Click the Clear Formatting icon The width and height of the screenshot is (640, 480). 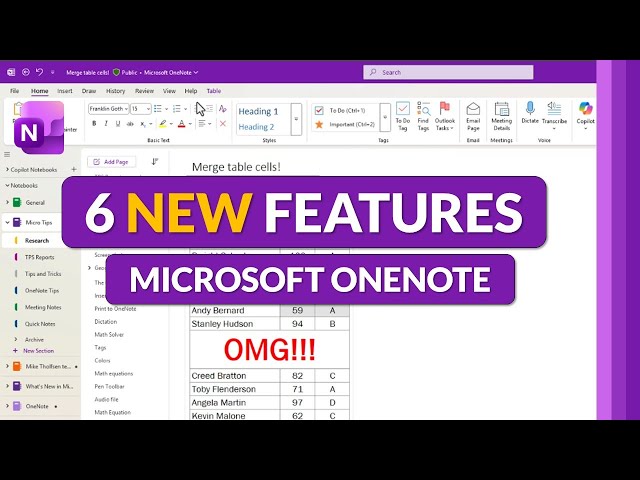222,109
